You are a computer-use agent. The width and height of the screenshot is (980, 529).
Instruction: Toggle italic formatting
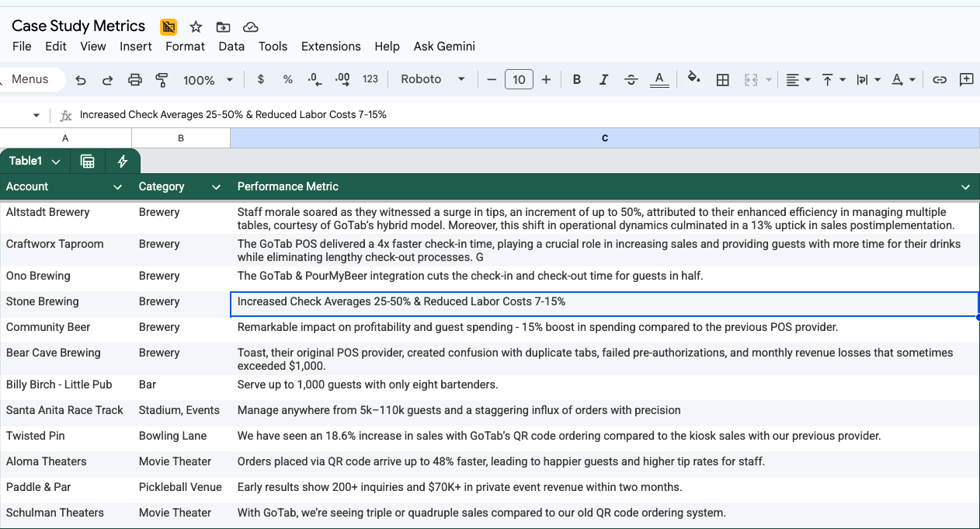point(603,80)
